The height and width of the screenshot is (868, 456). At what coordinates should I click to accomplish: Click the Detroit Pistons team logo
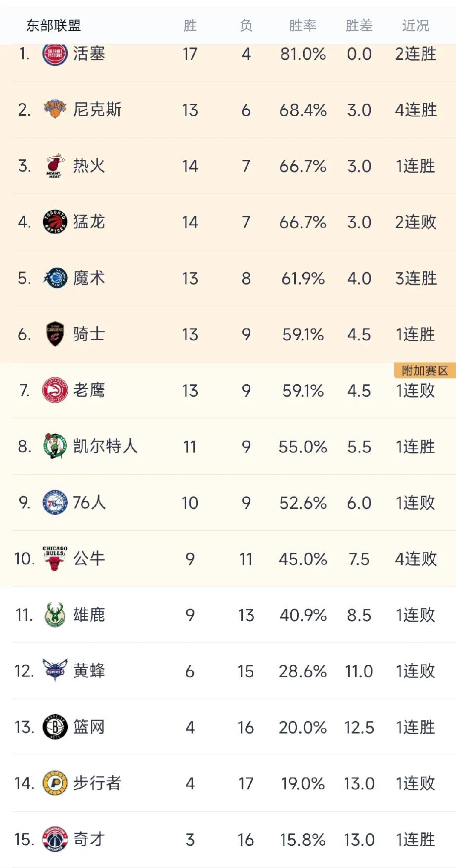[55, 54]
